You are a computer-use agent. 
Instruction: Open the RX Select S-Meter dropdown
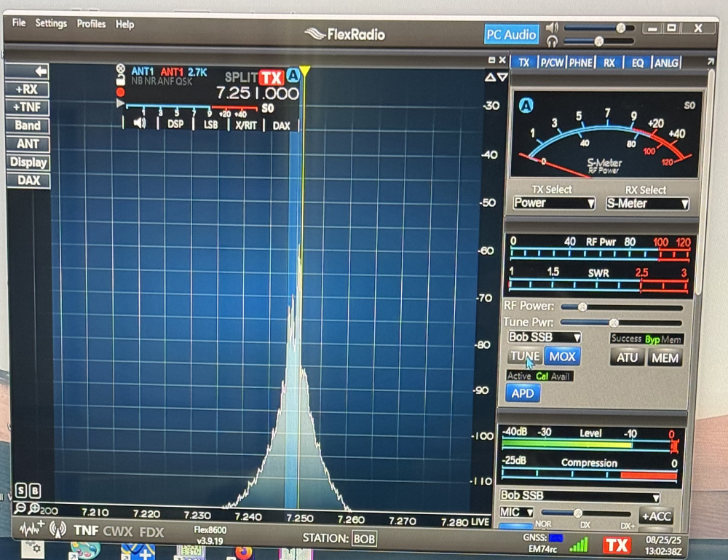point(647,203)
